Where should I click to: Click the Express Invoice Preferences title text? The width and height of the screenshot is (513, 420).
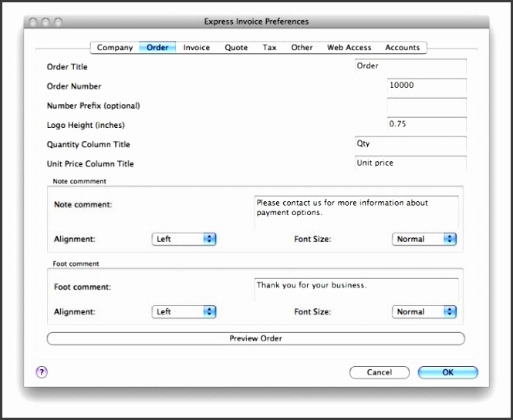coord(256,22)
